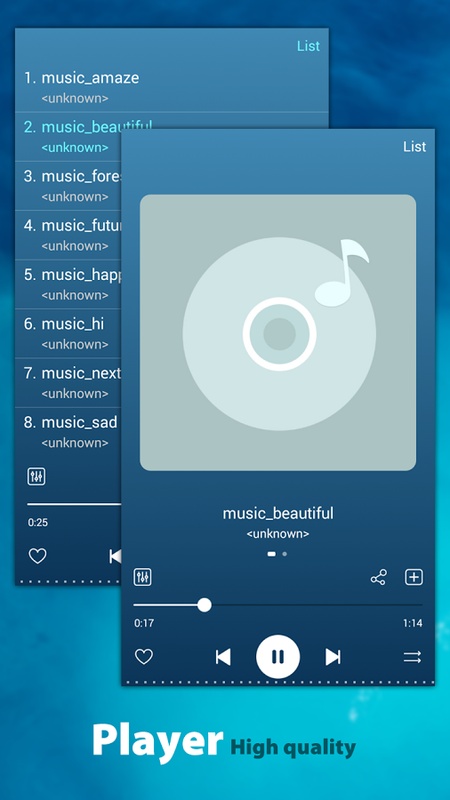
Task: Tap heart icon in playlist panel
Action: pyautogui.click(x=37, y=556)
